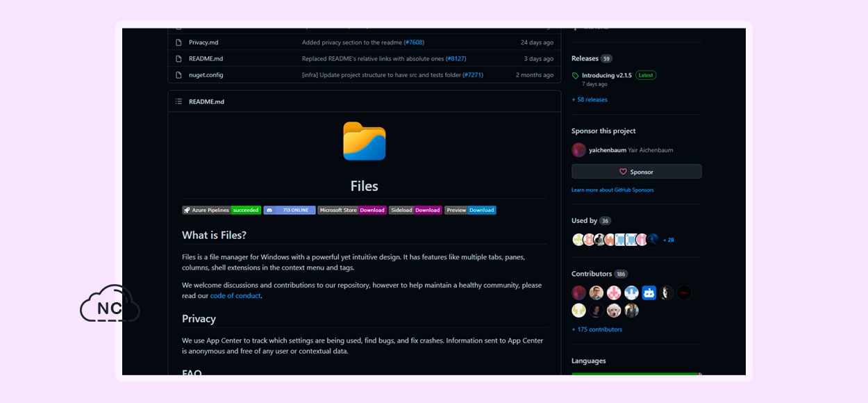The height and width of the screenshot is (403, 868).
Task: Open the Used by section heading
Action: click(584, 221)
